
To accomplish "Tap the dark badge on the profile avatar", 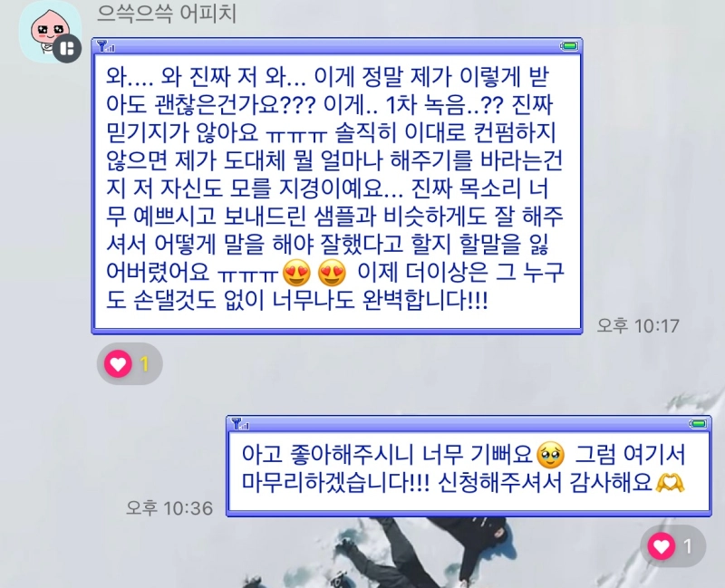I will (67, 49).
